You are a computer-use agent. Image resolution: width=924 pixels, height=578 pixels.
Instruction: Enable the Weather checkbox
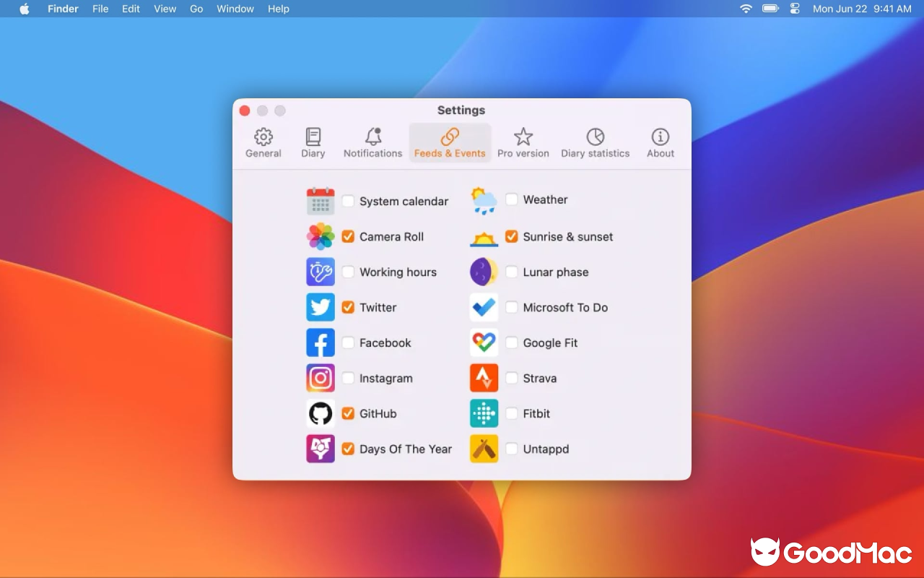tap(511, 199)
